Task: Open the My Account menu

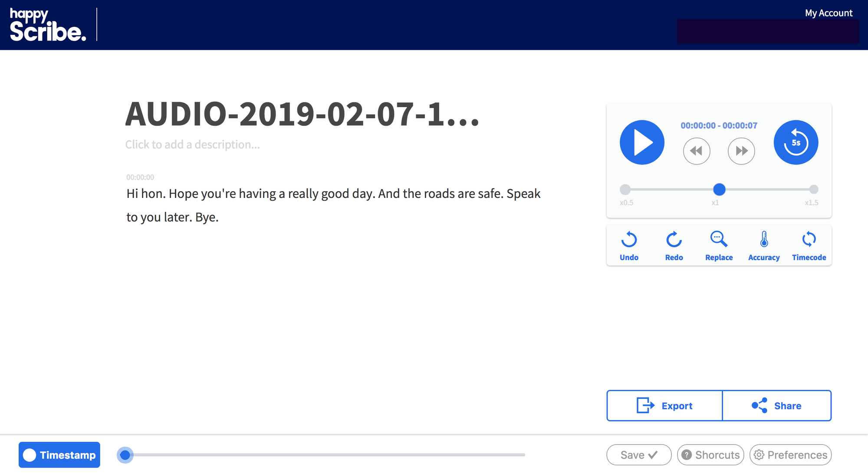Action: (828, 13)
